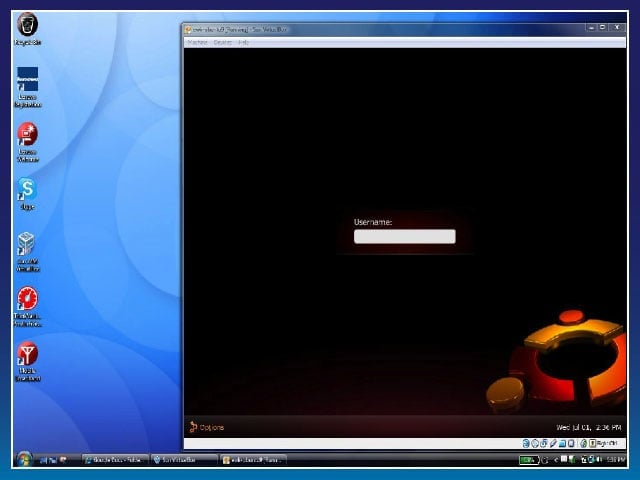Click the CD/DVD status icon in VirtualBox
The image size is (640, 480).
coord(535,443)
